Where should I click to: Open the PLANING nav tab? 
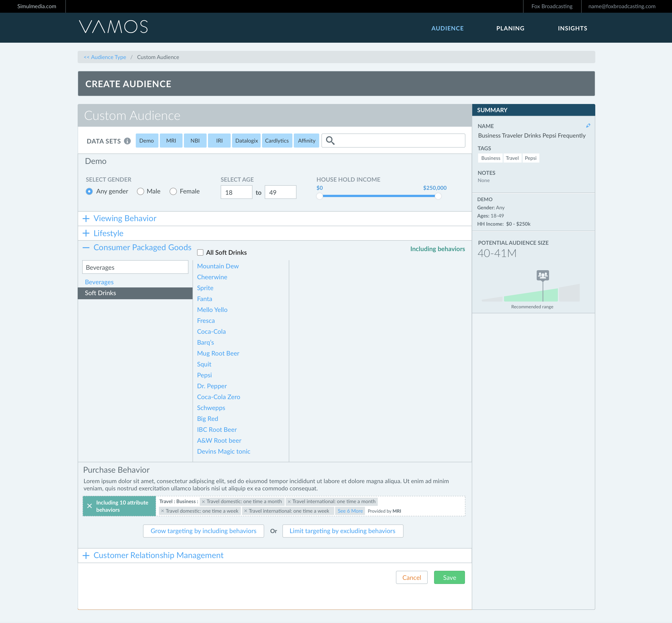(x=510, y=28)
